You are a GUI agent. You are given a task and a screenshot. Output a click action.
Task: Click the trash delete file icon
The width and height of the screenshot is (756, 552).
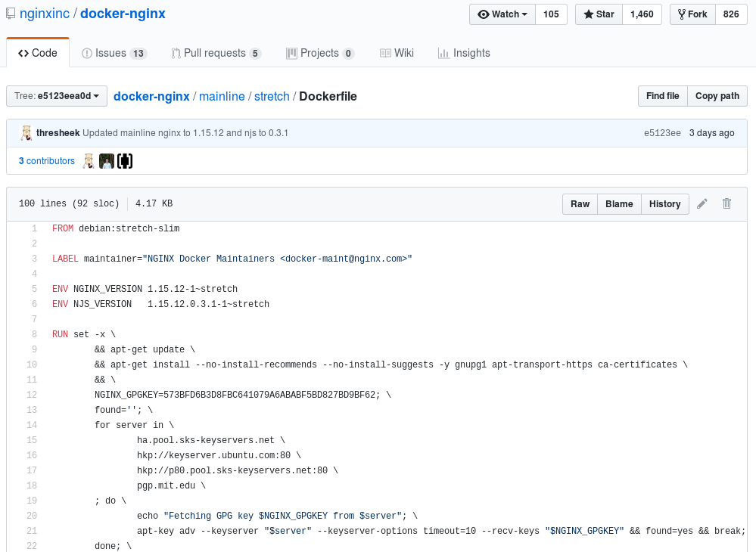coord(726,204)
